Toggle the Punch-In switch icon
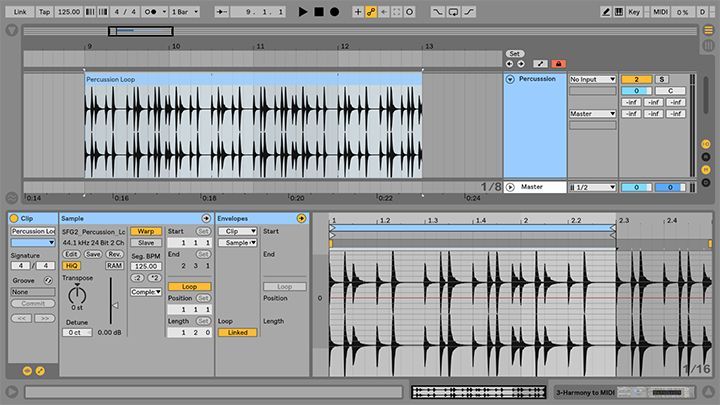720x405 pixels. [437, 12]
